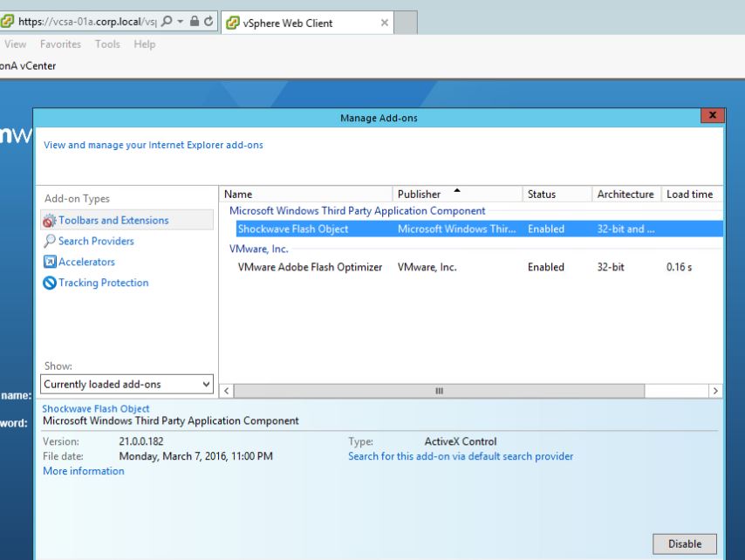Open the View menu
The width and height of the screenshot is (745, 560).
[15, 44]
